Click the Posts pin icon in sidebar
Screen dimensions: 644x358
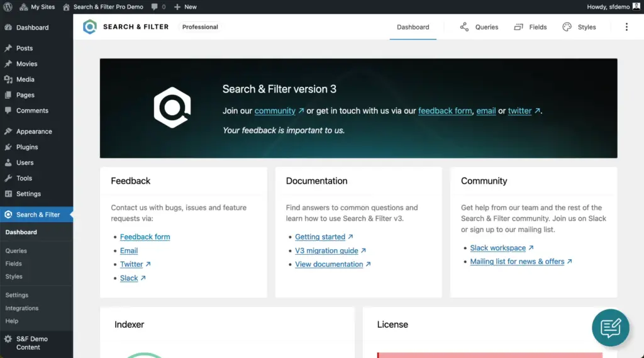[8, 48]
